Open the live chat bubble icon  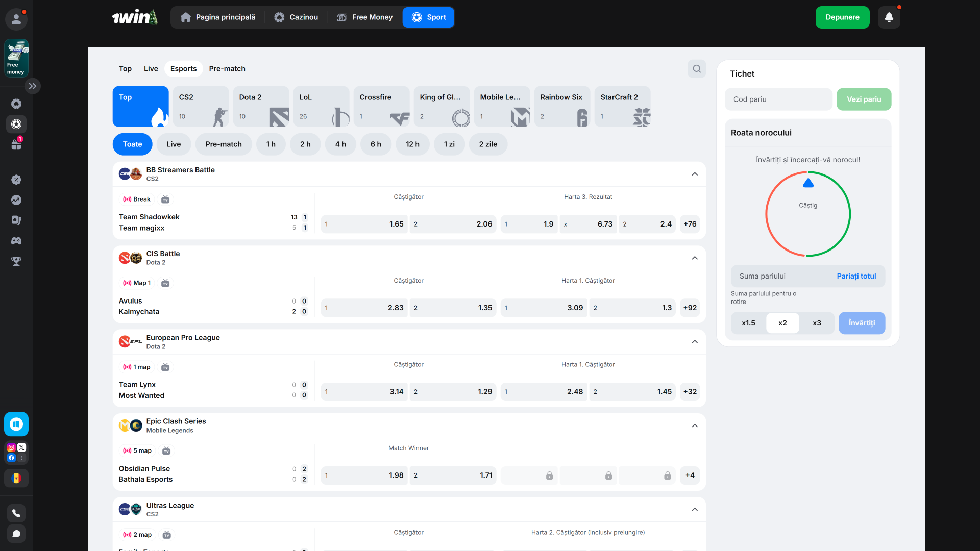(16, 534)
